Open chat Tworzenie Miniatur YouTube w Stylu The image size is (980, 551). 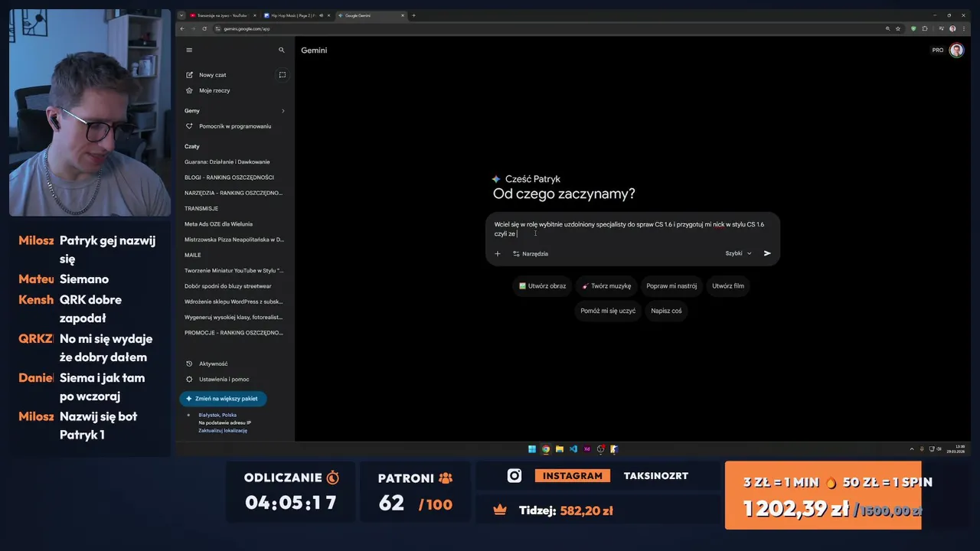pos(234,270)
